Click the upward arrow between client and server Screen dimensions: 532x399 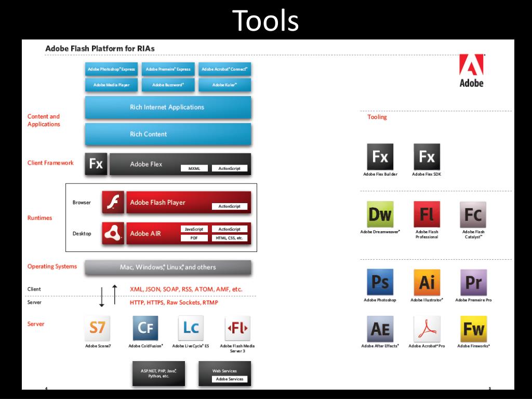point(115,294)
